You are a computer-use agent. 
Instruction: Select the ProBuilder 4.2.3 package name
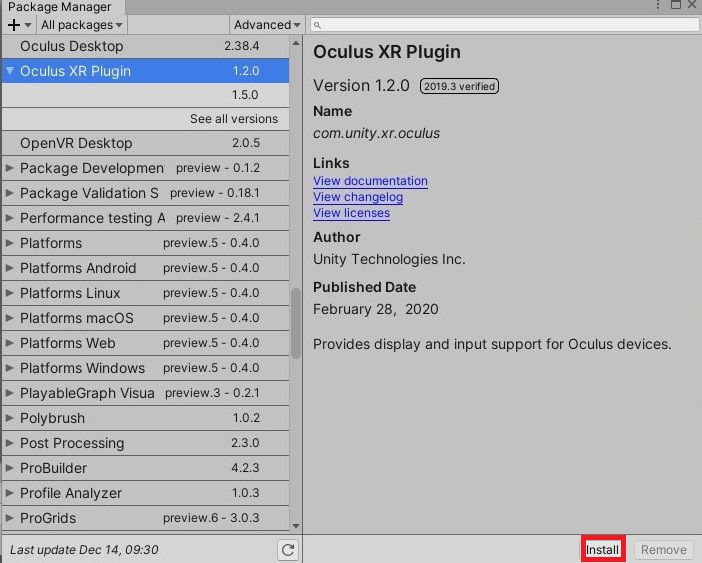coord(53,469)
